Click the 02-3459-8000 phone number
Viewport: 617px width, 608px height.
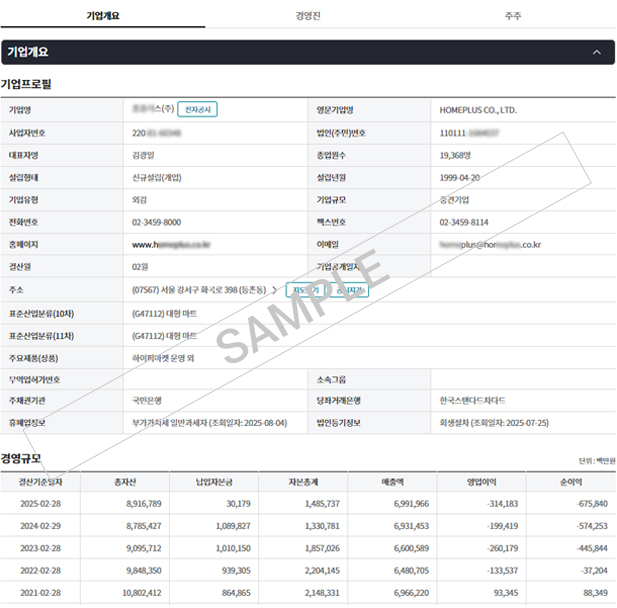coord(157,222)
